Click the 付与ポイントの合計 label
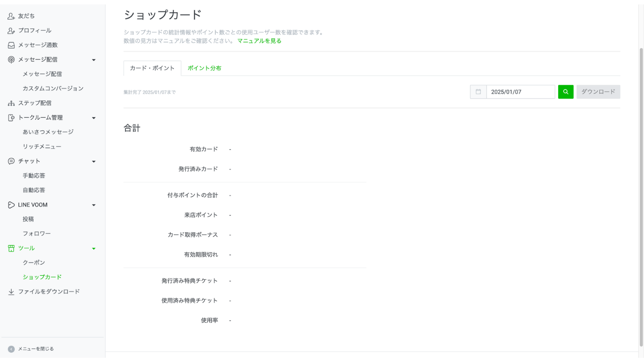This screenshot has width=644, height=362. [193, 195]
